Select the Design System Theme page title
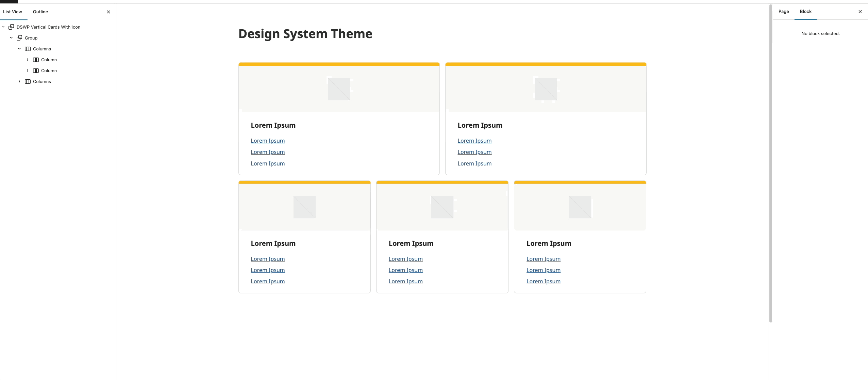This screenshot has height=380, width=868. point(305,34)
